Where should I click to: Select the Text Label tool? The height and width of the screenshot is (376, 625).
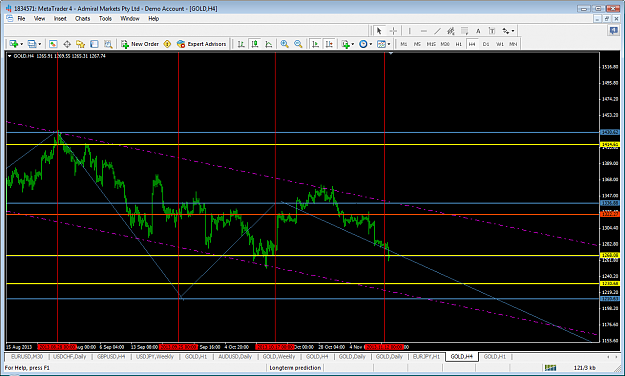[x=492, y=31]
